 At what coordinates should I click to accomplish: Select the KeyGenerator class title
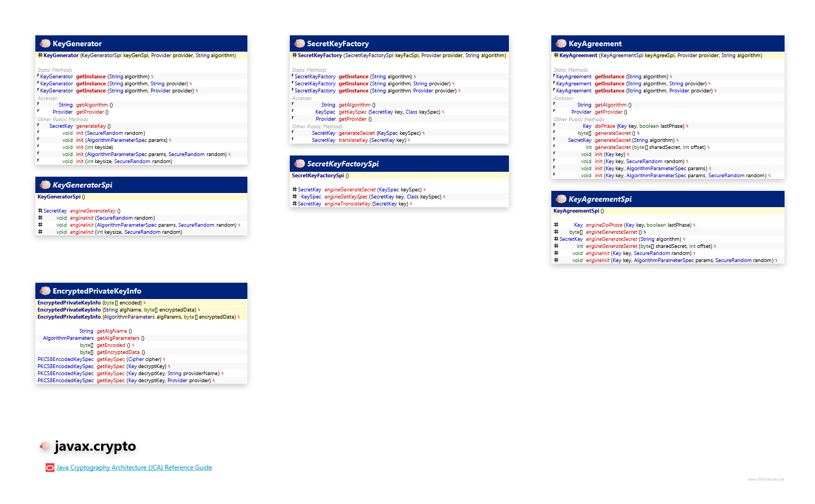coord(77,43)
